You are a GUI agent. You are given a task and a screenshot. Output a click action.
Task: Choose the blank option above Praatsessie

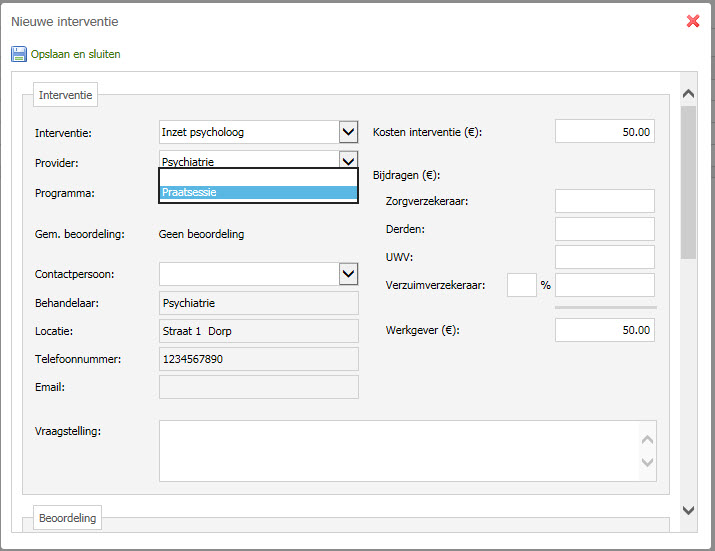(x=259, y=178)
